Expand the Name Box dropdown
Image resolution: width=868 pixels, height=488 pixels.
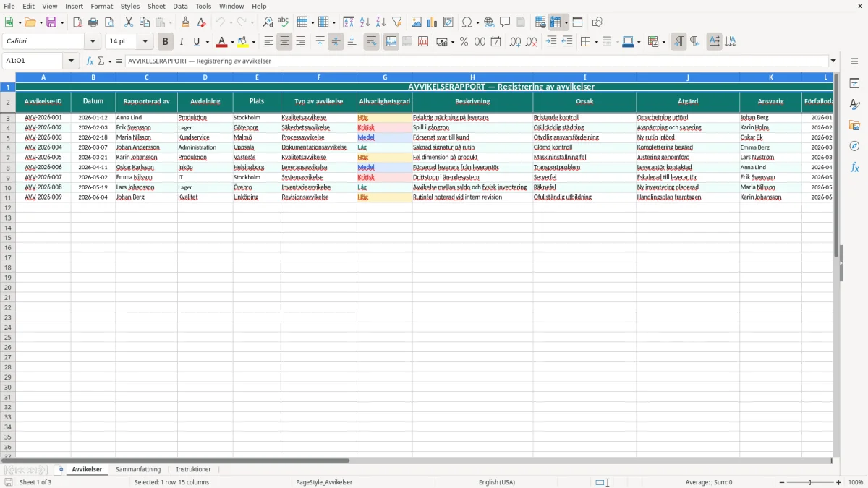click(72, 61)
